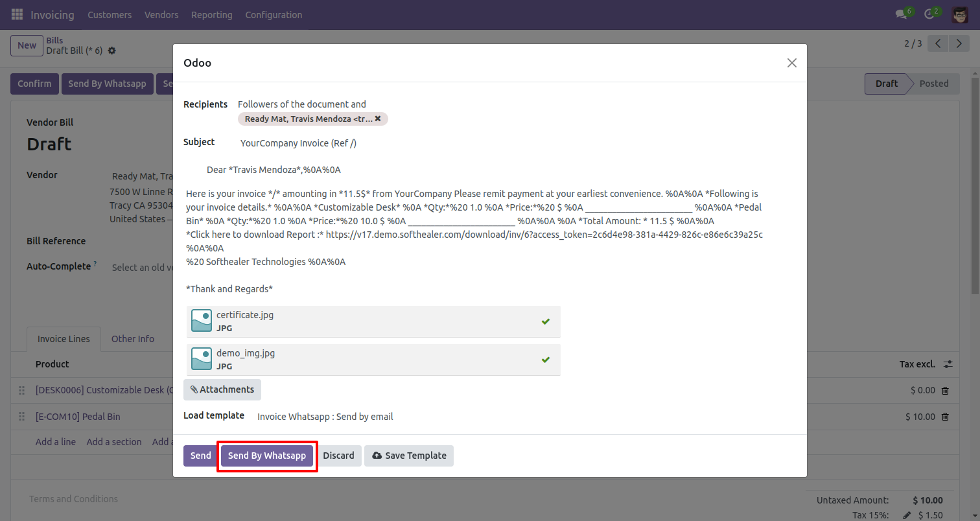
Task: Open the column settings icon next to Tax excl.
Action: coord(948,364)
